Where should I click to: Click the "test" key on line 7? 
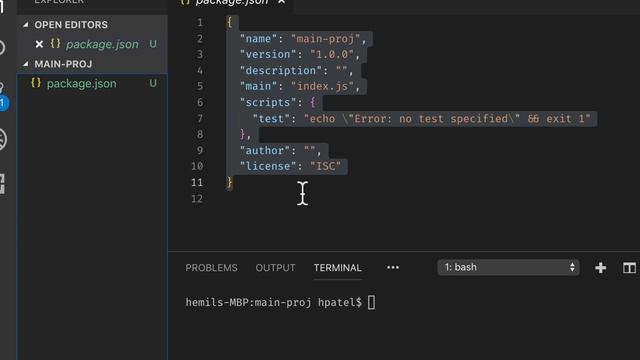click(271, 119)
